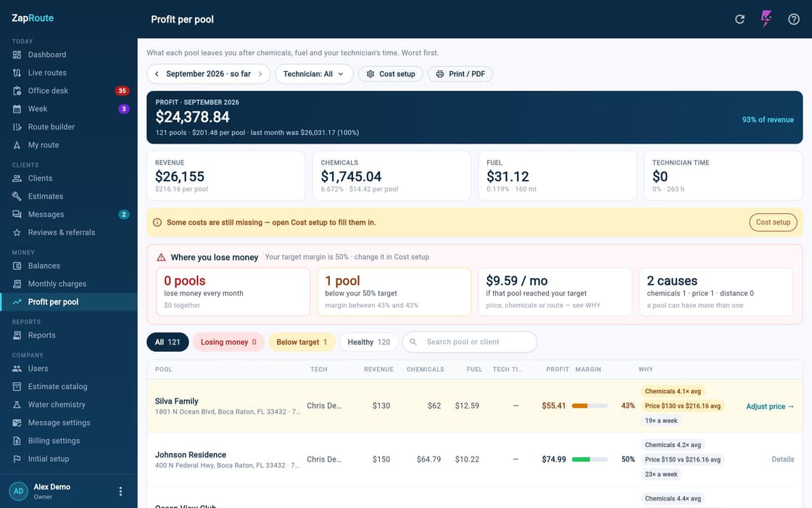Click the 1 pool below target card

(394, 292)
